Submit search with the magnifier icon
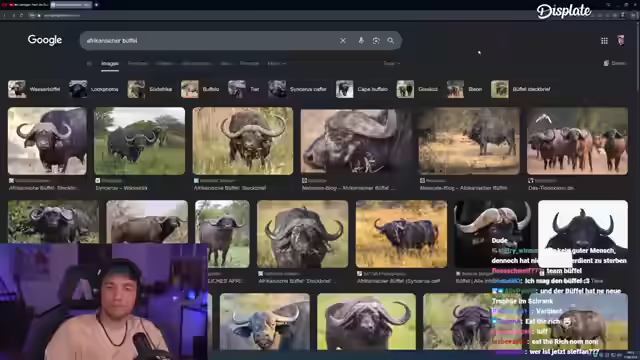This screenshot has height=360, width=640. point(391,40)
